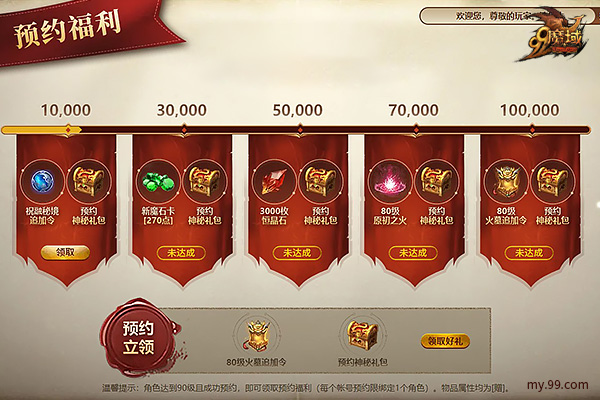The width and height of the screenshot is (600, 400).
Task: Click the 70,000 milestone marker diamond
Action: (416, 130)
